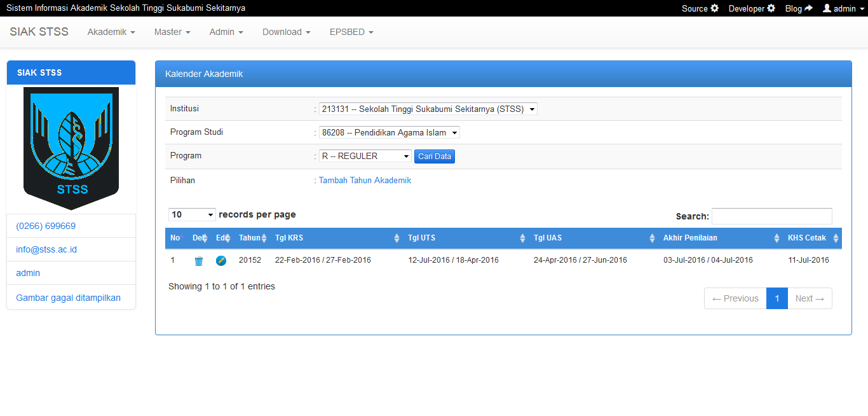The width and height of the screenshot is (868, 416).
Task: Click the admin user icon top right
Action: tap(827, 8)
